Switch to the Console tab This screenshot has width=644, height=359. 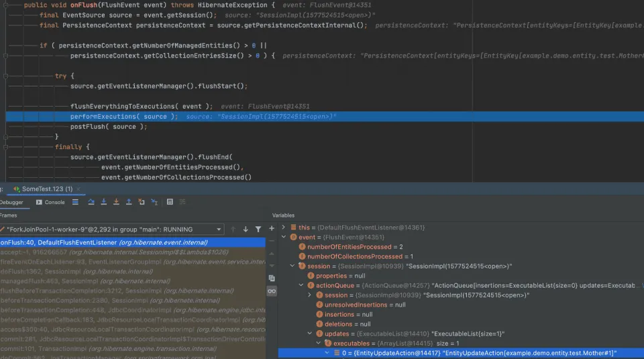click(50, 203)
